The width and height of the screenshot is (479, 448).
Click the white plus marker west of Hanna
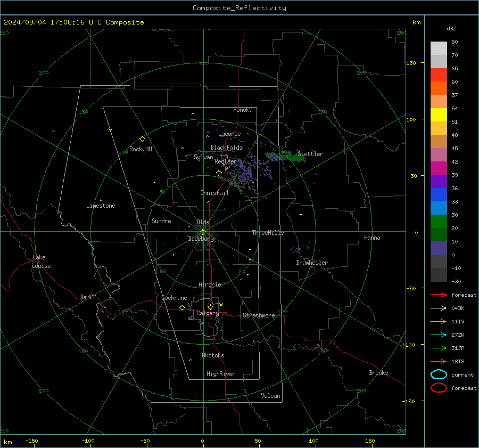(301, 214)
